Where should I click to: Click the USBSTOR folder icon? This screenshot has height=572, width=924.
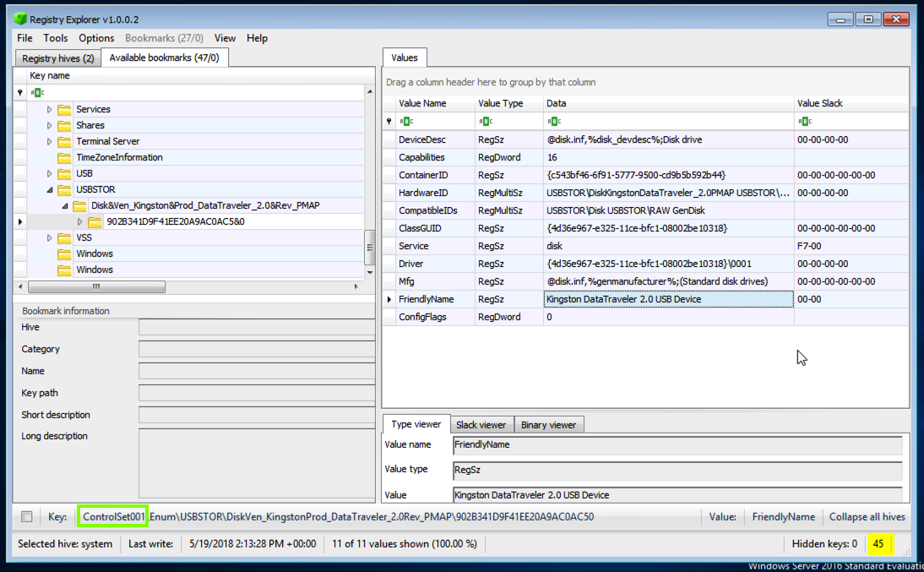[64, 190]
